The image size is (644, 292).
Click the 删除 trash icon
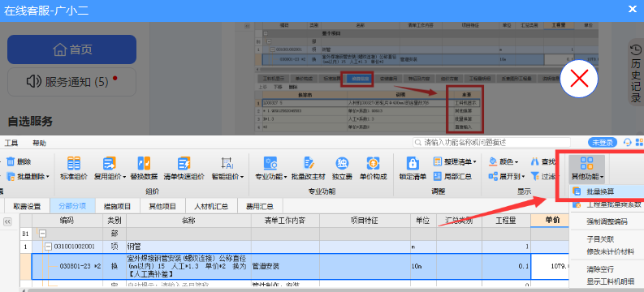[11, 161]
